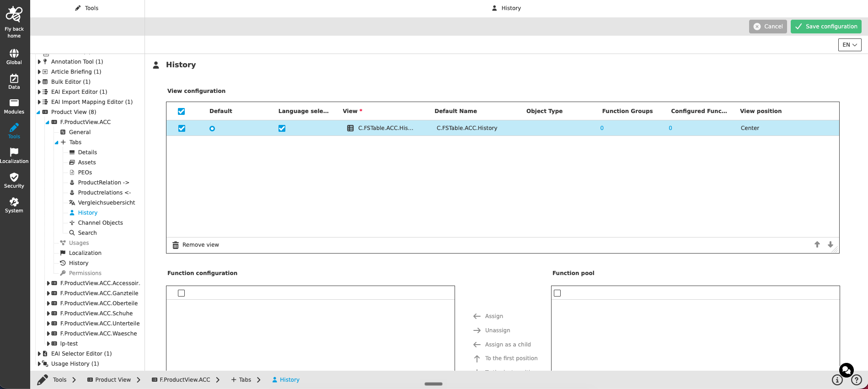Viewport: 868px width, 389px height.
Task: Open the EN language dropdown
Action: (850, 45)
